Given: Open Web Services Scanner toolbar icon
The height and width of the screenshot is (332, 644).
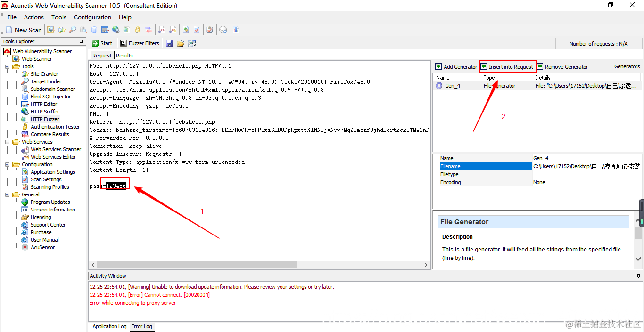Looking at the screenshot, I should 162,30.
